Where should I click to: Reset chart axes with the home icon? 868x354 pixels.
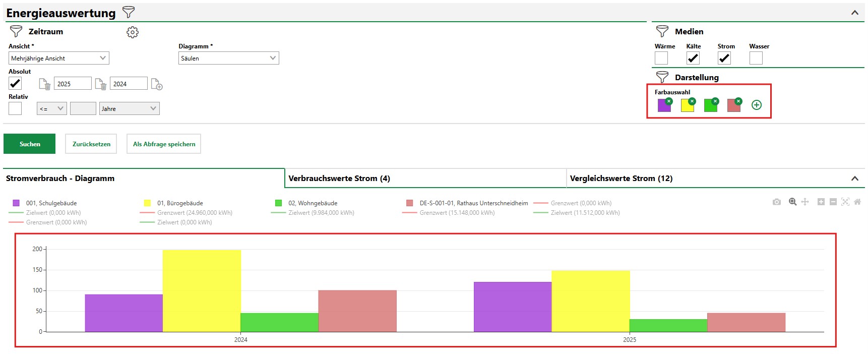(857, 202)
